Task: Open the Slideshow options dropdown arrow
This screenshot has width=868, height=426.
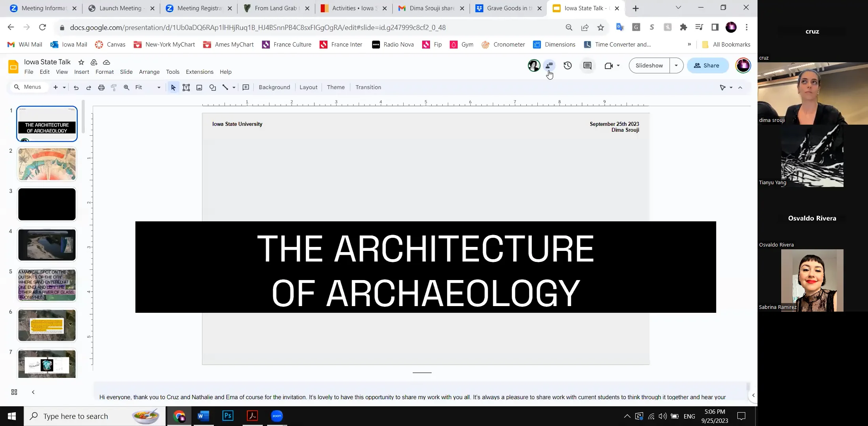Action: [x=676, y=65]
